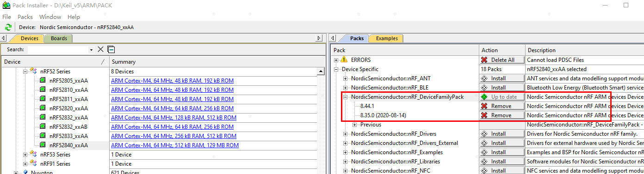The image size is (644, 174).
Task: Open nRF52840_xxAA summary link
Action: (x=175, y=145)
